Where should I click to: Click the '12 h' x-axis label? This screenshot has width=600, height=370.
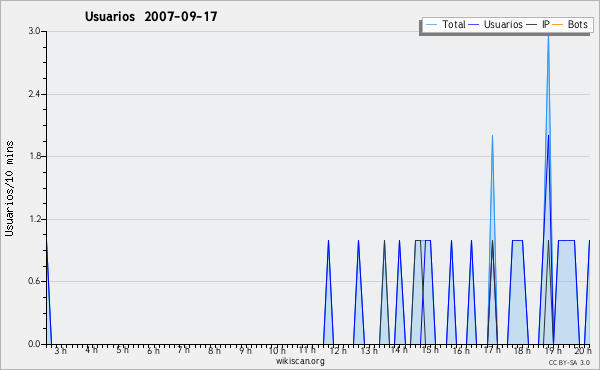coord(338,350)
